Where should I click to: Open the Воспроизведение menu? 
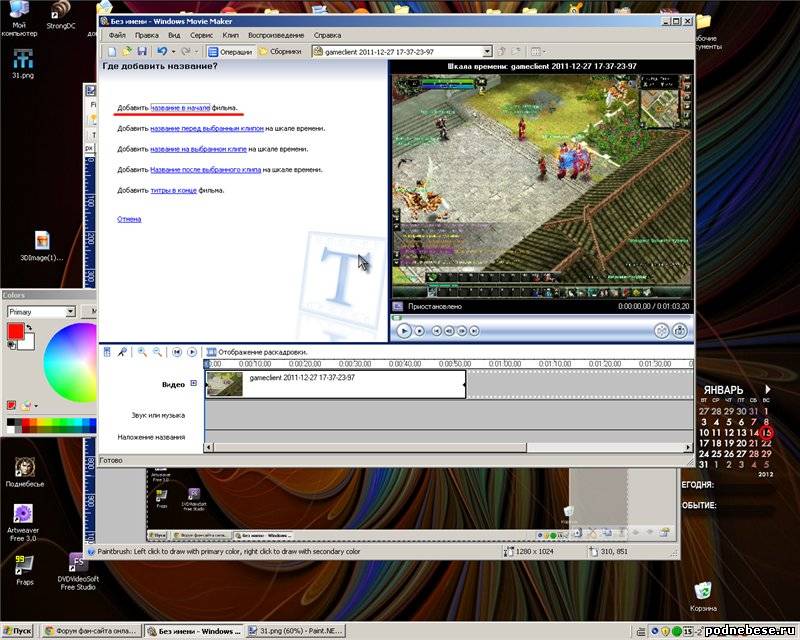tap(276, 35)
